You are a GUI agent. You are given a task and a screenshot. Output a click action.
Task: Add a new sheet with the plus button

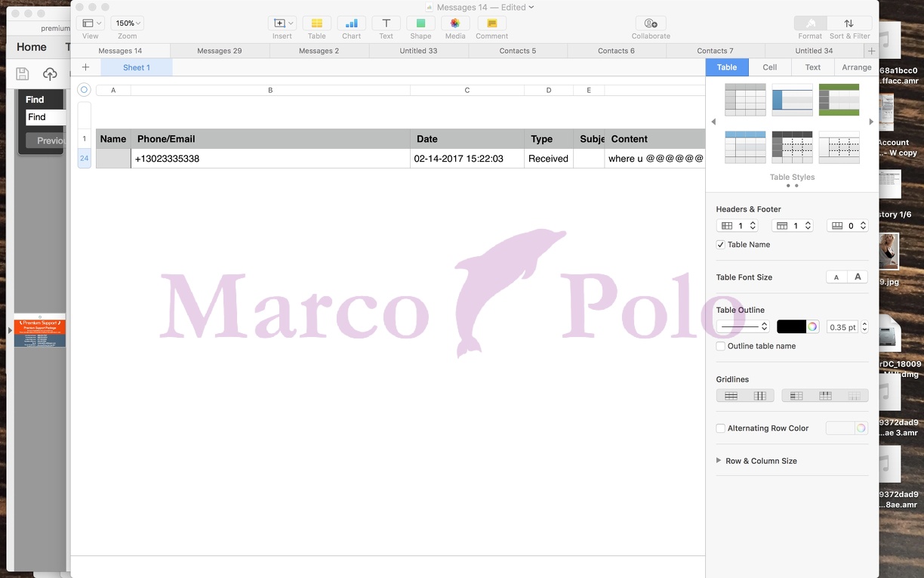(85, 67)
